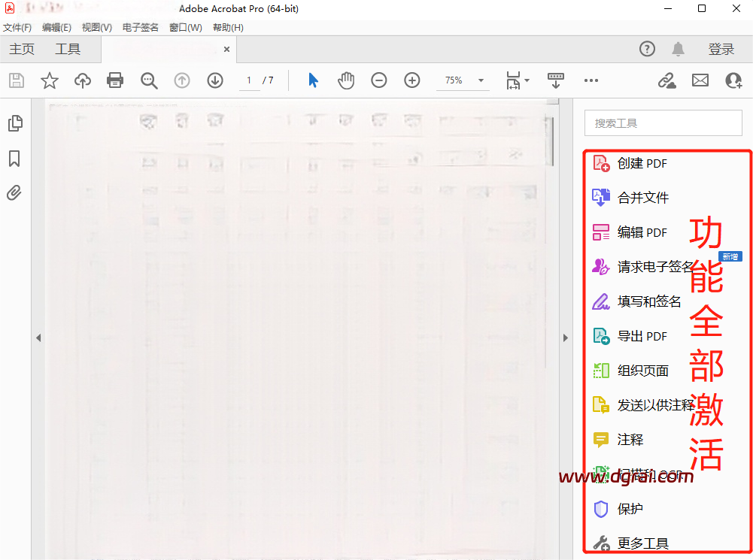Expand the left navigation pane arrow

point(38,338)
